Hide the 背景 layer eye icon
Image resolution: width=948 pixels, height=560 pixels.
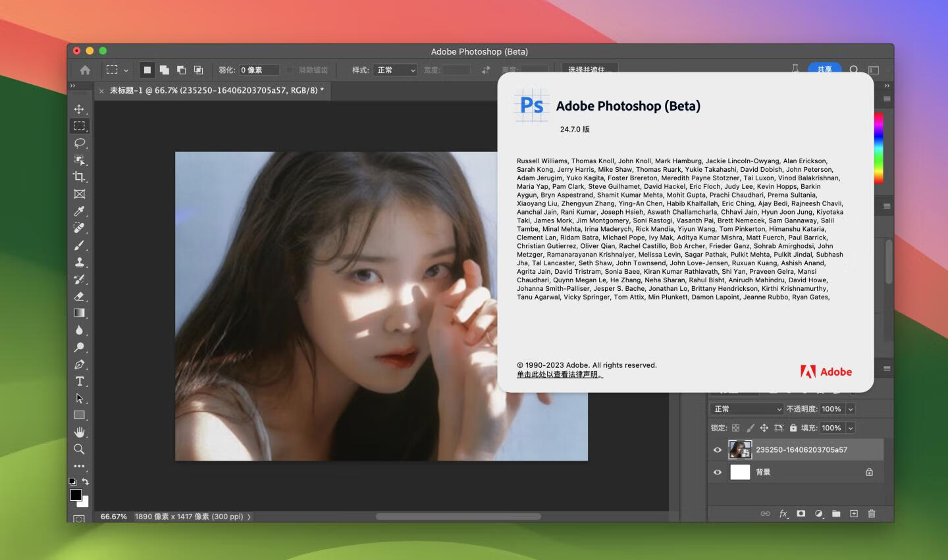coord(718,472)
